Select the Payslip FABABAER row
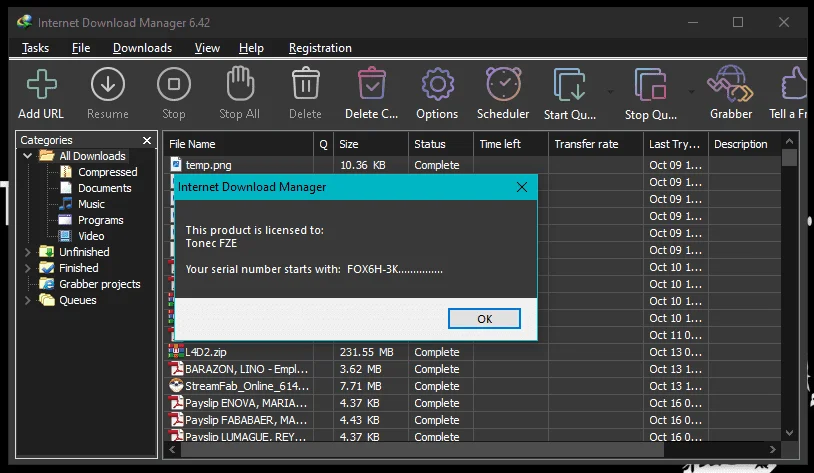814x473 pixels. pyautogui.click(x=472, y=420)
